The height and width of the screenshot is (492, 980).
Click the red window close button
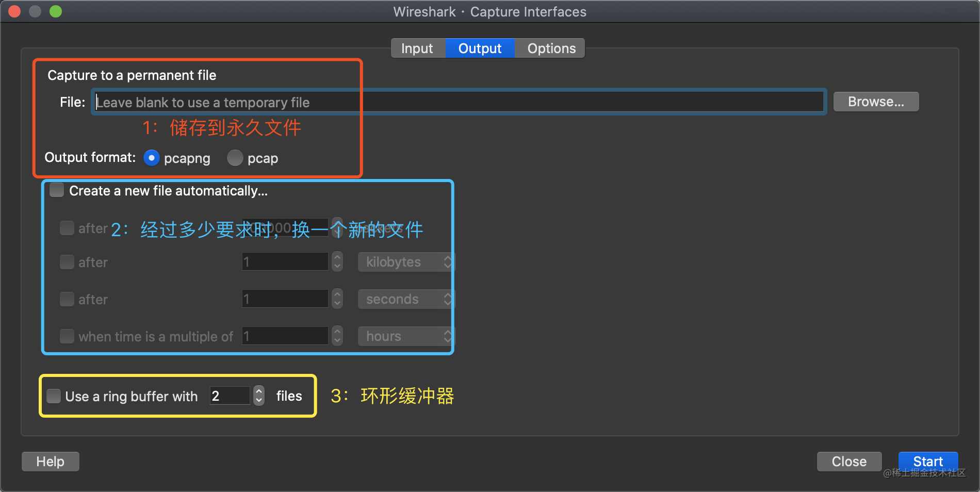coord(14,11)
